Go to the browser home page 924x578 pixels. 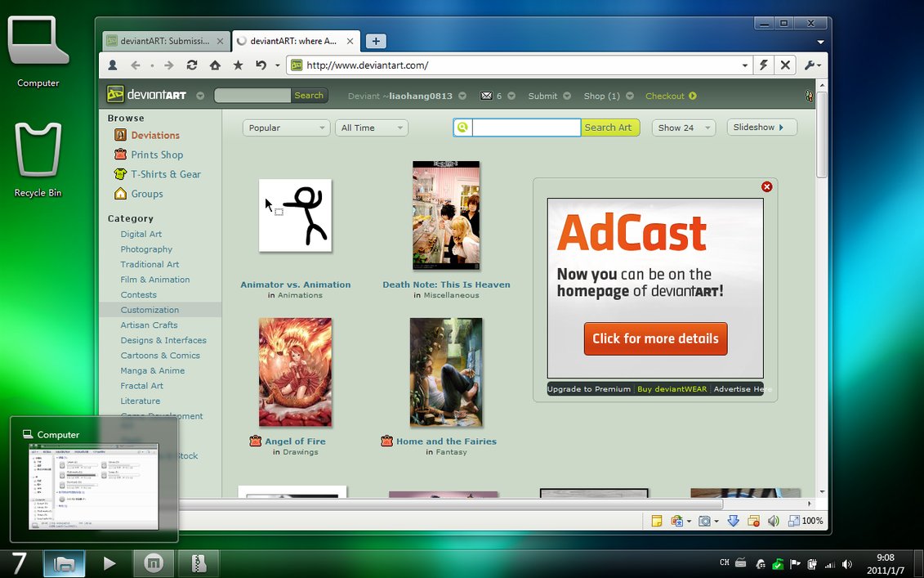(x=215, y=65)
